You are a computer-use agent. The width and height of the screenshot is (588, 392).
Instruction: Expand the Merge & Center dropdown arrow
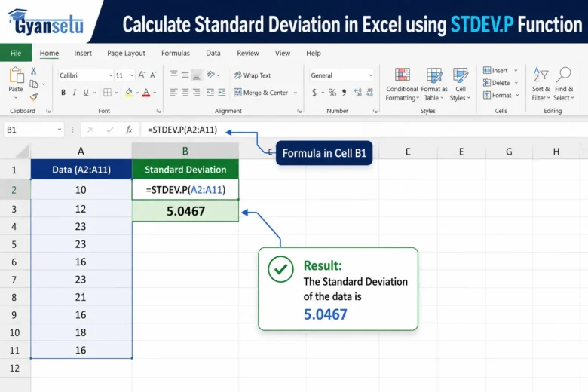click(x=296, y=93)
